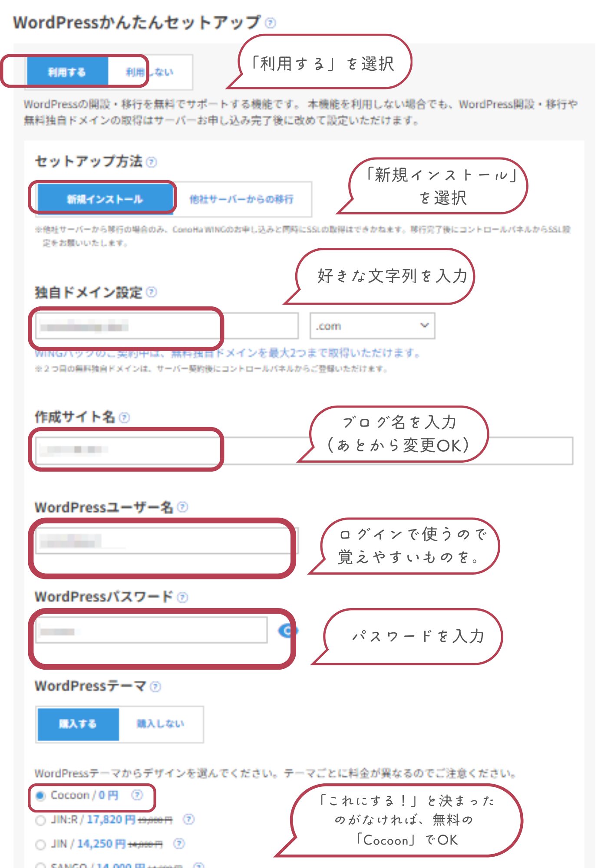The height and width of the screenshot is (868, 614).
Task: Open help icon beside 独自ドメイン設定
Action: 151,292
